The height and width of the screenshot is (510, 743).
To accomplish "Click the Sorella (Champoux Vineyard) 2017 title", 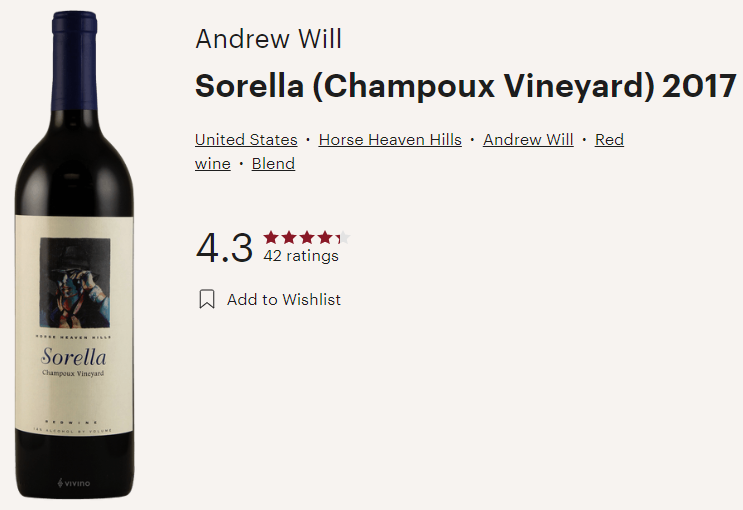I will 465,86.
